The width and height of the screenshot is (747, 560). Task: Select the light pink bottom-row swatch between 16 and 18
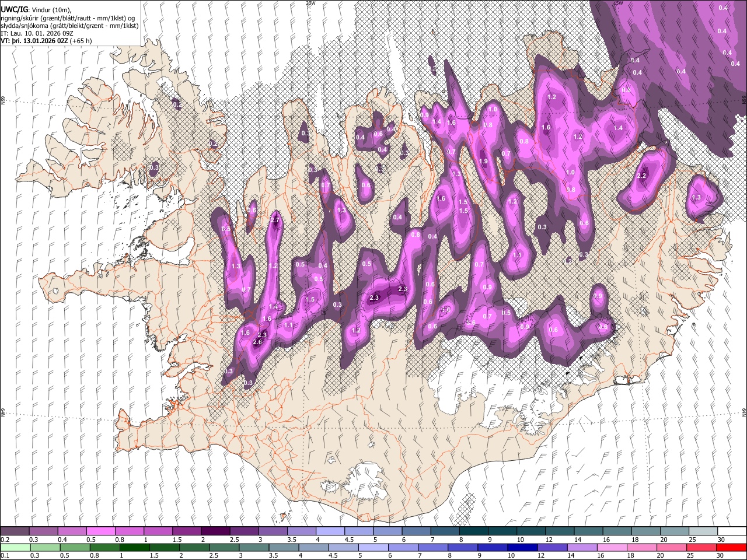pos(612,547)
